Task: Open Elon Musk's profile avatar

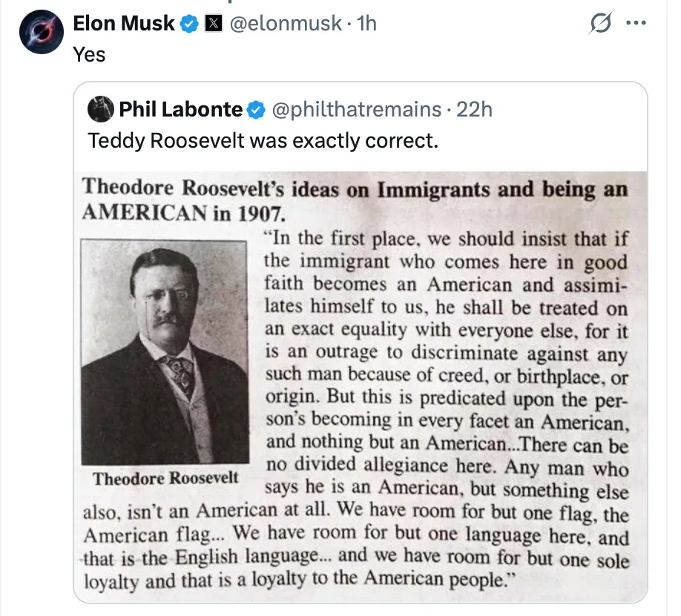Action: 42,32
